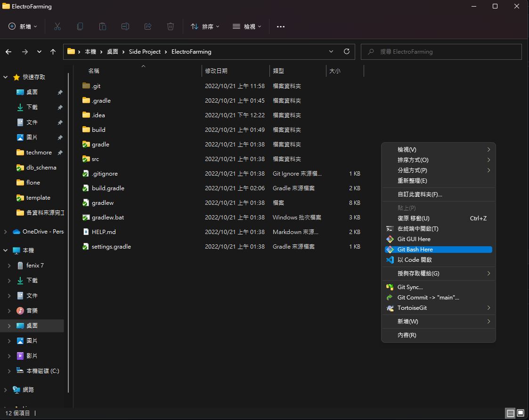529x420 pixels.
Task: Expand the 本機磁碟 (C:) drive node
Action: 9,371
